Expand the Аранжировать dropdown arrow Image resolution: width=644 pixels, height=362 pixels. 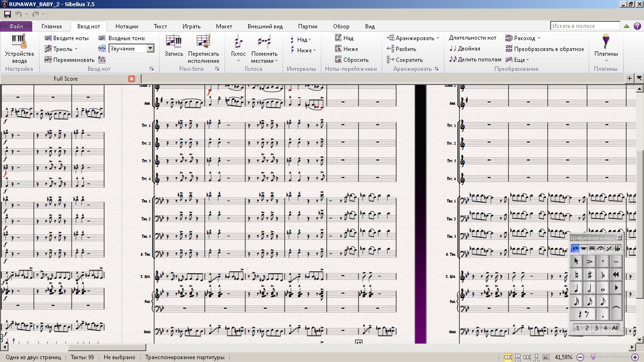pyautogui.click(x=438, y=38)
